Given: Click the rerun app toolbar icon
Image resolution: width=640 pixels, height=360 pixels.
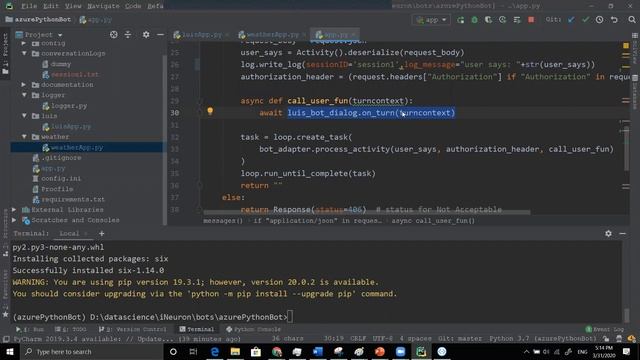Looking at the screenshot, I should pos(460,20).
